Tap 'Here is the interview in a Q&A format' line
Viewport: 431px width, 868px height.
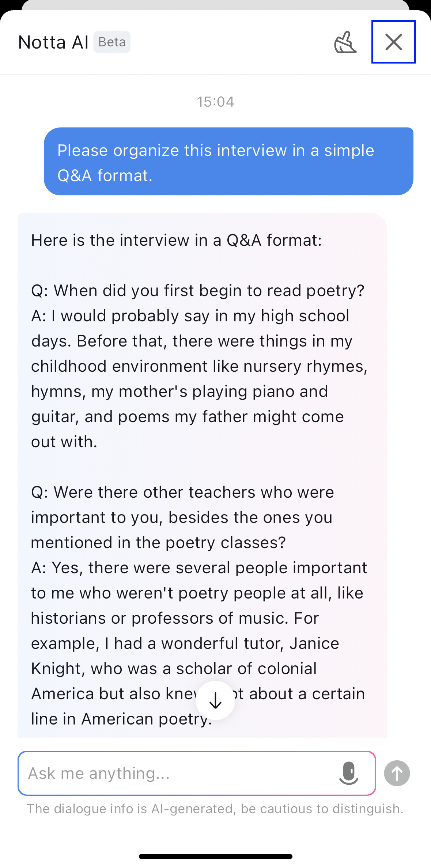[x=177, y=240]
